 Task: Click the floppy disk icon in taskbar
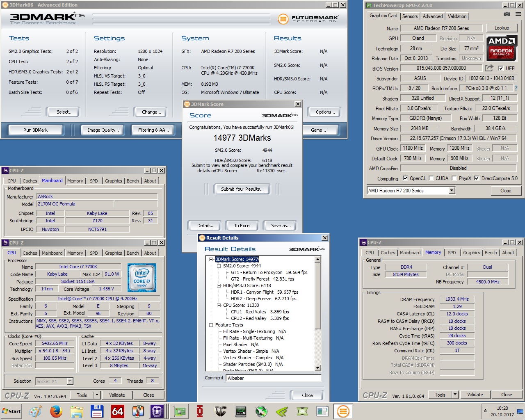coord(97,411)
